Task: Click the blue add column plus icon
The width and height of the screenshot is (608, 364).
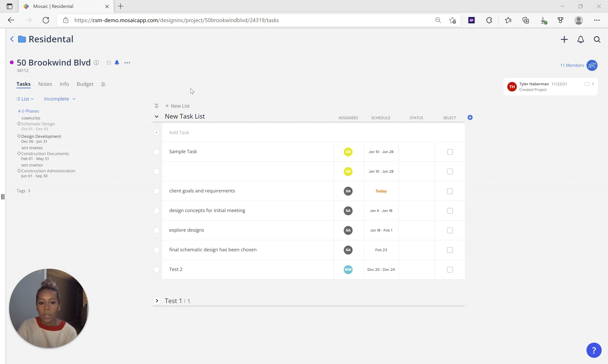Action: (x=470, y=117)
